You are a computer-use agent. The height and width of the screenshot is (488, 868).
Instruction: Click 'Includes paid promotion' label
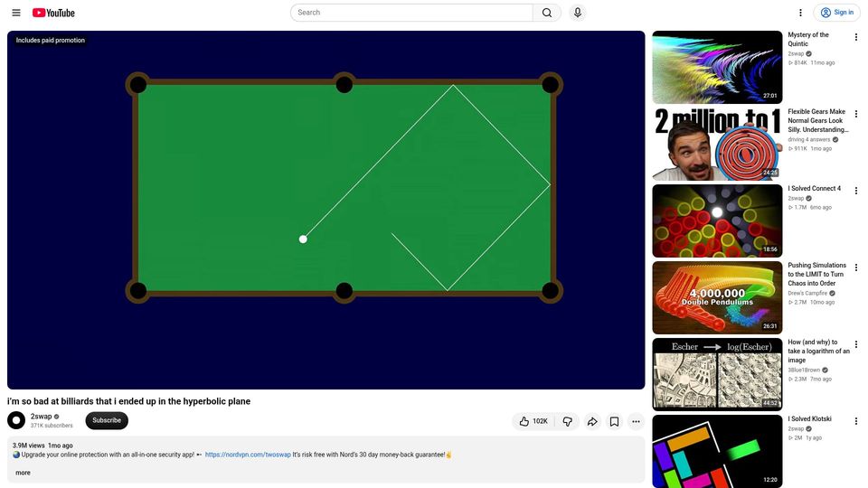click(51, 41)
